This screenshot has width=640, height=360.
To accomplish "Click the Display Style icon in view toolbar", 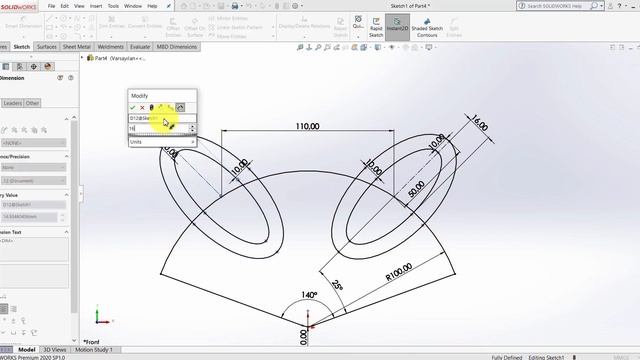I will coord(378,47).
